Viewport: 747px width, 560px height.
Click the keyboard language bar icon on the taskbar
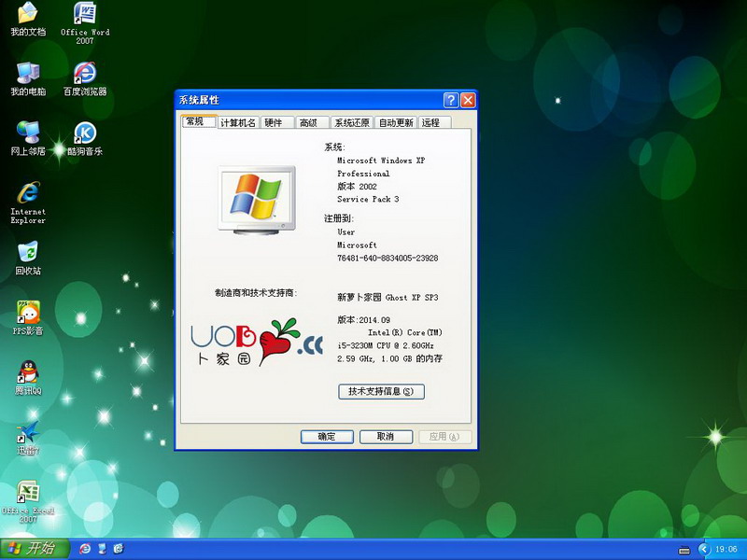tap(684, 550)
